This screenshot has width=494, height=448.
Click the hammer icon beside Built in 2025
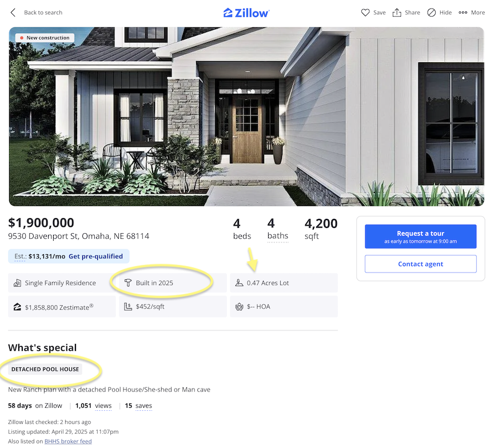128,283
